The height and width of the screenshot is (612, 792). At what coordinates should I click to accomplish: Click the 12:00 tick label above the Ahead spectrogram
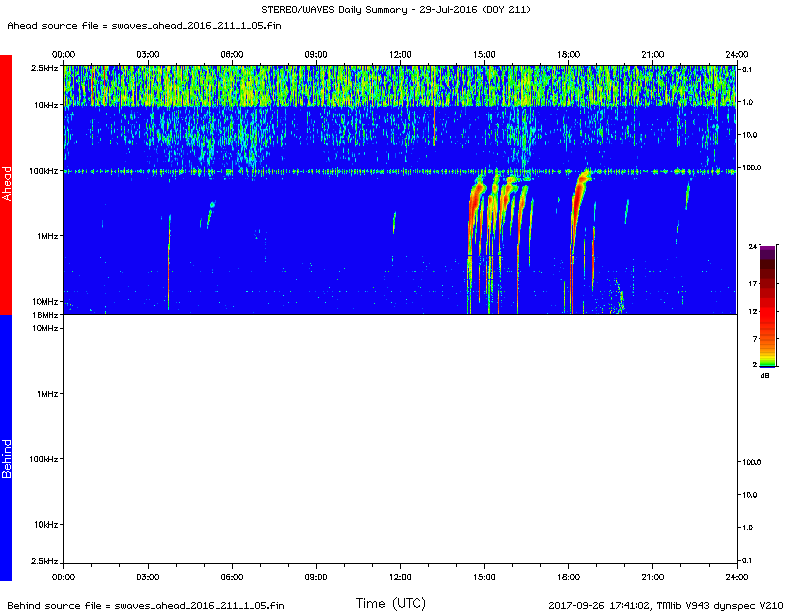click(x=400, y=54)
